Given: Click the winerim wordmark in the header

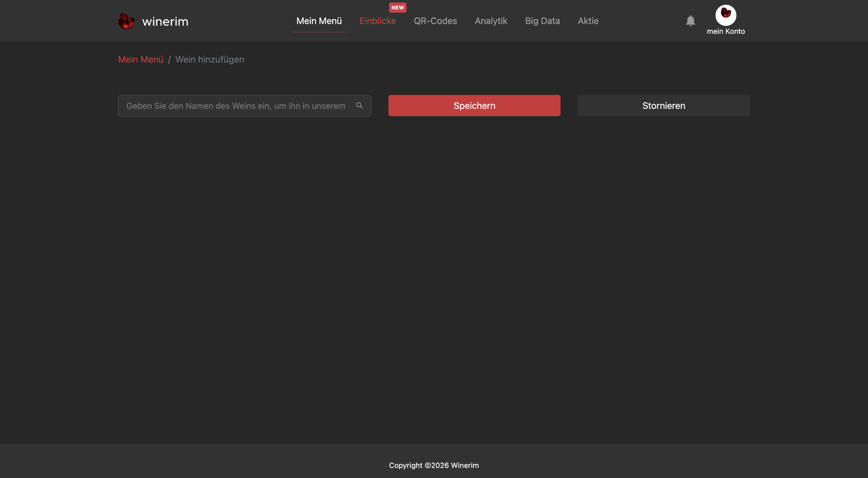Looking at the screenshot, I should [165, 21].
